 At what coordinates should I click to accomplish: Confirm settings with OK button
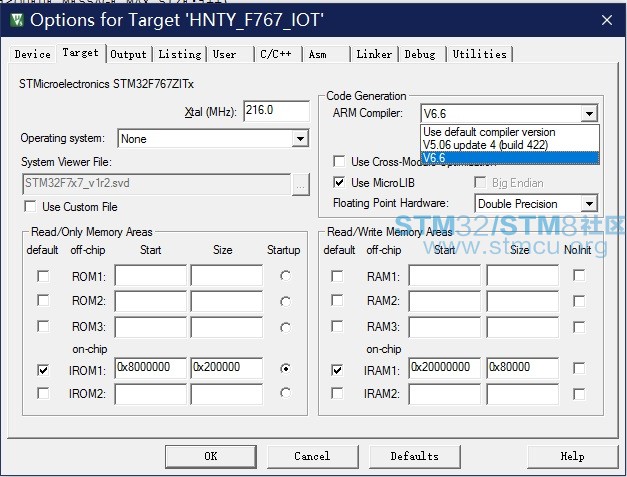[x=211, y=456]
